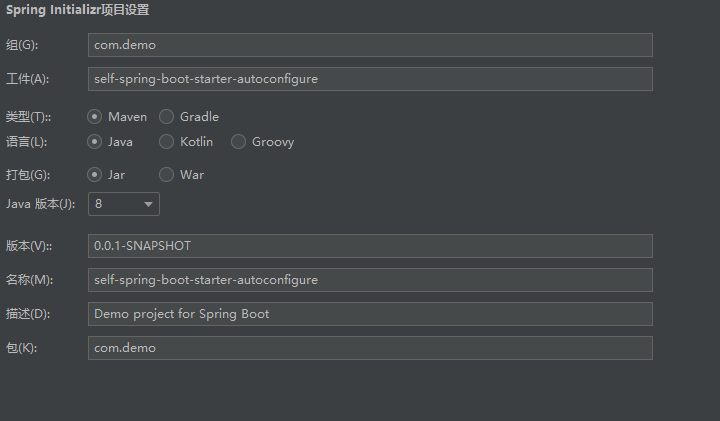Click the 包(K) package input field

tap(370, 348)
